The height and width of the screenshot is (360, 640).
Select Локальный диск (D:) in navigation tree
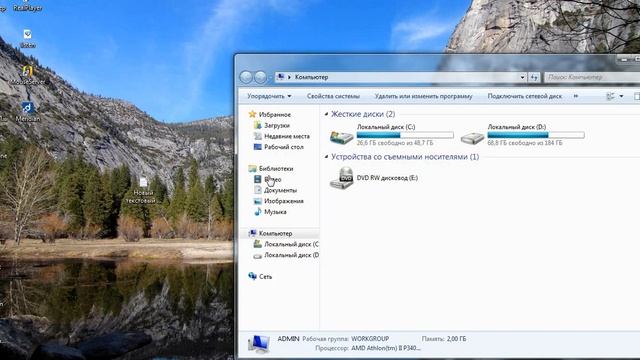(286, 255)
